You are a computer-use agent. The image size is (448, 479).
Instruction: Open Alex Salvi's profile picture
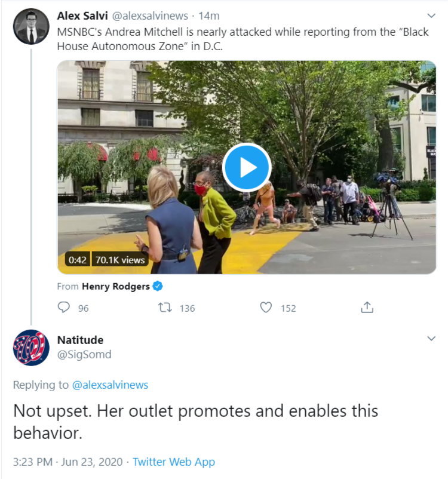[x=31, y=26]
